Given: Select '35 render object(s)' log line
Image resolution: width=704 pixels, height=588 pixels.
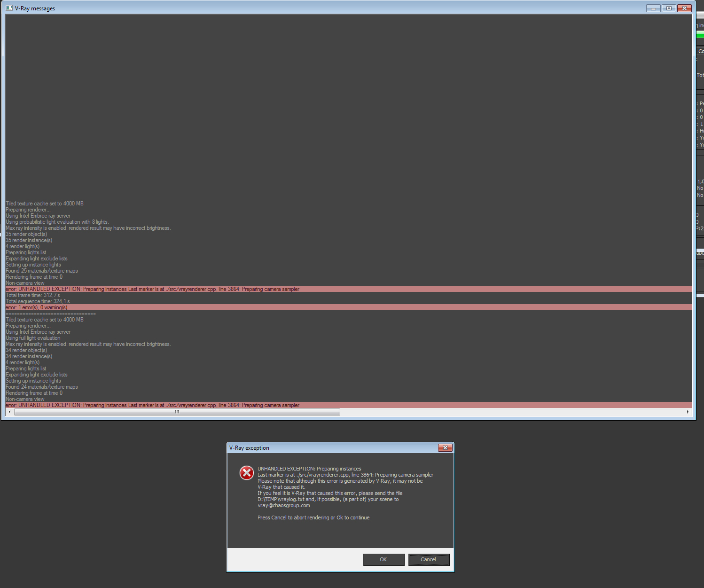Looking at the screenshot, I should click(26, 234).
